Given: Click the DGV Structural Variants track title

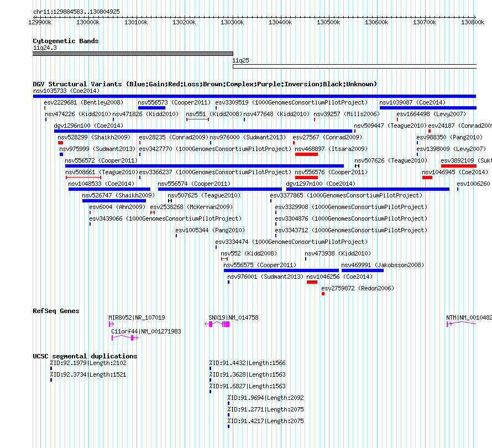Looking at the screenshot, I should pyautogui.click(x=205, y=84).
